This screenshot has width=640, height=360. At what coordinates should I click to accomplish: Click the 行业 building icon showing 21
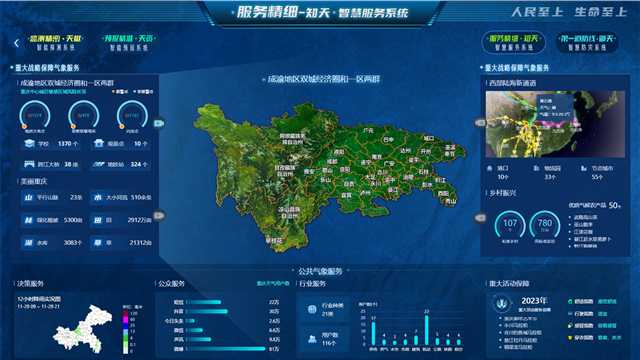tap(312, 309)
